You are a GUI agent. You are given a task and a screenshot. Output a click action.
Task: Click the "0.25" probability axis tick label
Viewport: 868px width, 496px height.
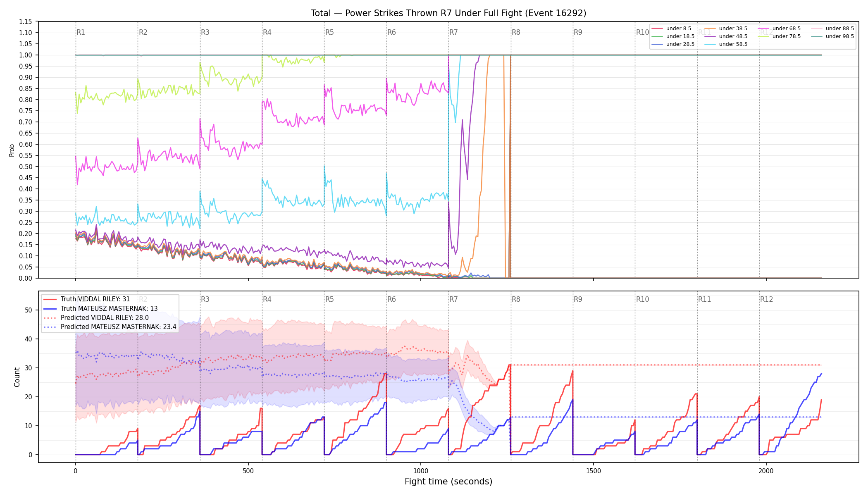26,222
